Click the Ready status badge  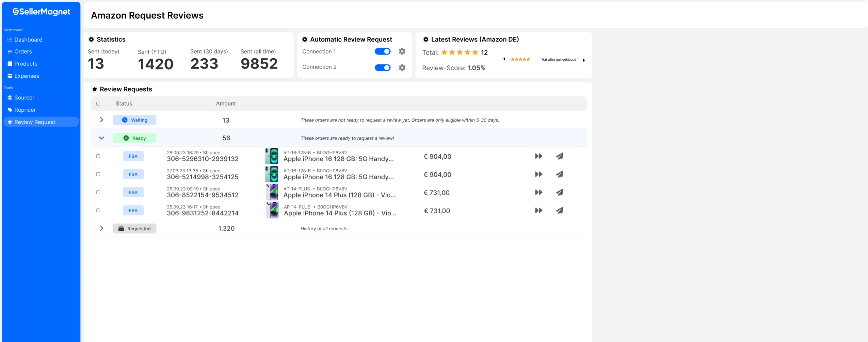pyautogui.click(x=134, y=138)
